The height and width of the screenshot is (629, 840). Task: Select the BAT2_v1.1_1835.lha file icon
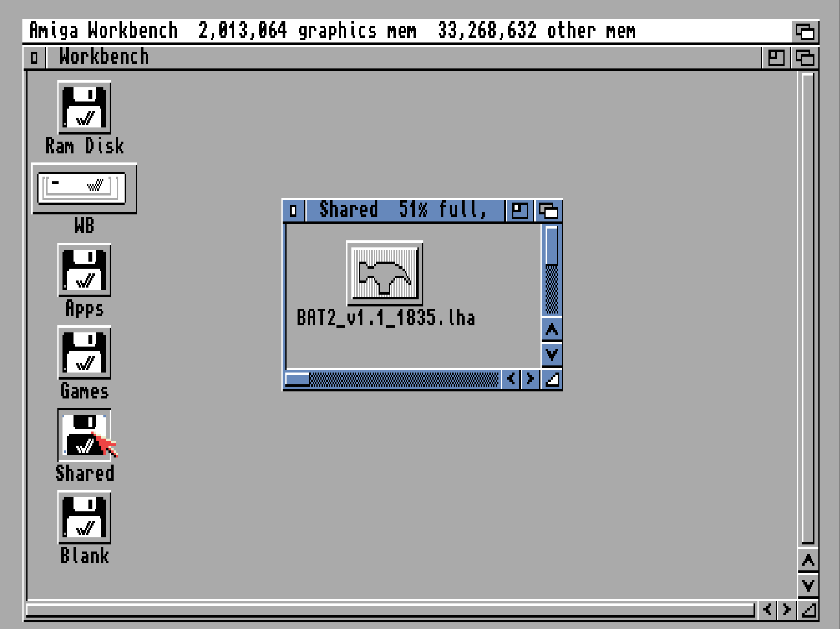coord(384,273)
